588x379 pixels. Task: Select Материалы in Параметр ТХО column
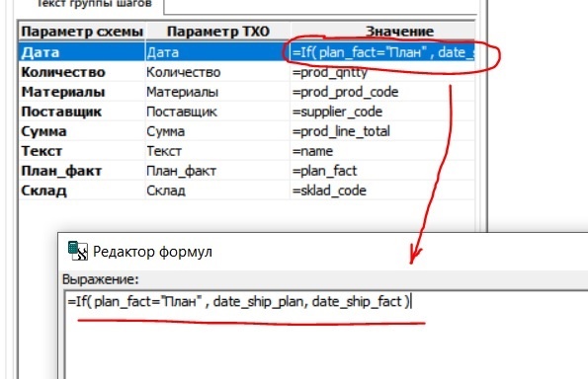(x=217, y=92)
